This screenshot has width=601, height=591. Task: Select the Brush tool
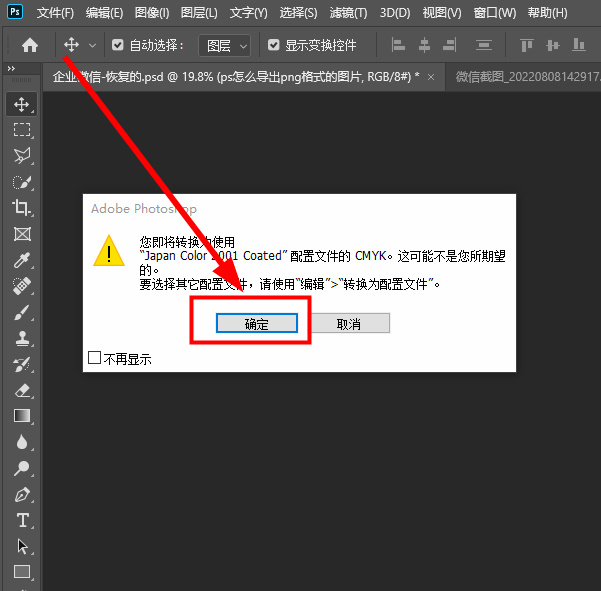22,312
